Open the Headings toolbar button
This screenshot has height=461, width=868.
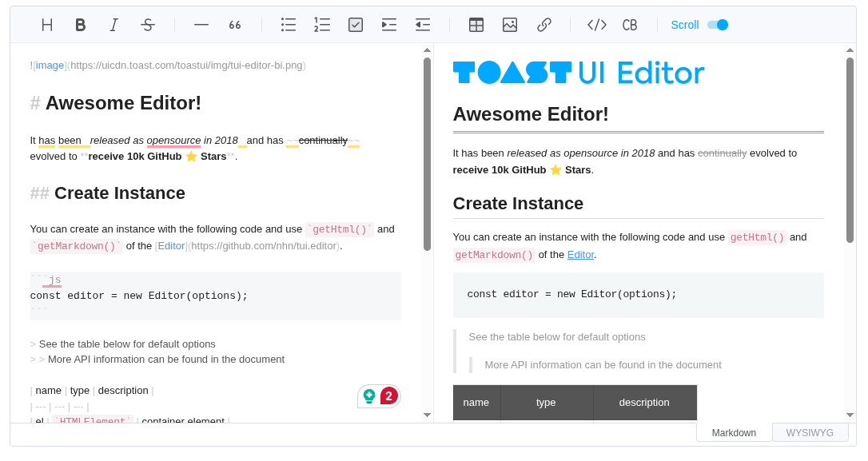click(47, 25)
